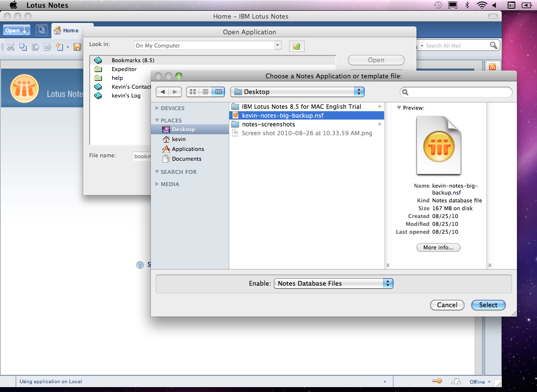Click the up-one-level folder button
Viewport: 537px width, 392px height.
(296, 46)
